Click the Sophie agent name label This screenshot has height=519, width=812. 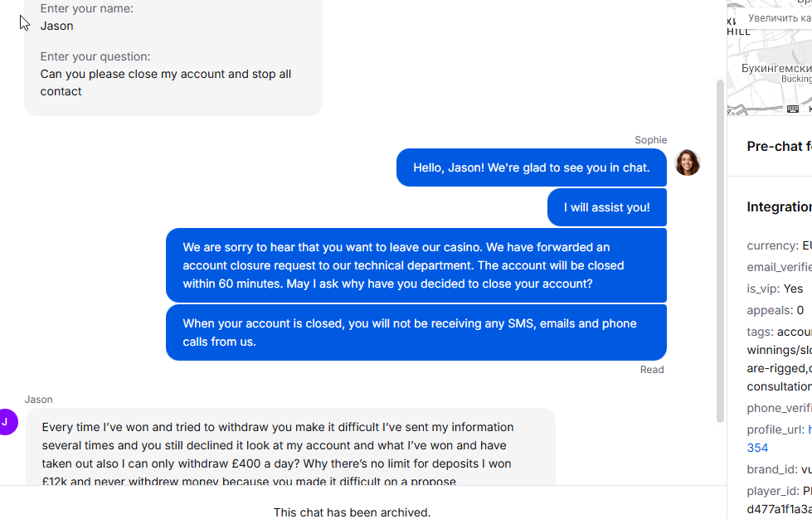click(x=650, y=140)
